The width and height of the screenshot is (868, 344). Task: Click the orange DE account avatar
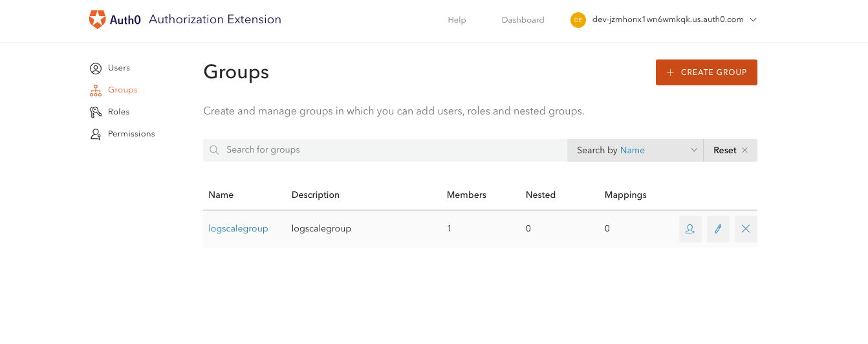point(578,20)
